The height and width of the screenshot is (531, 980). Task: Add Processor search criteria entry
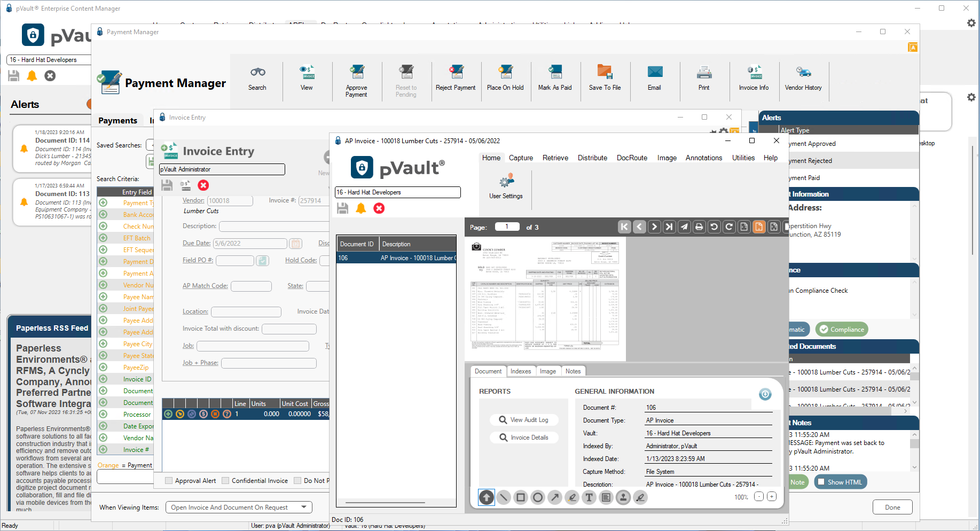(103, 415)
